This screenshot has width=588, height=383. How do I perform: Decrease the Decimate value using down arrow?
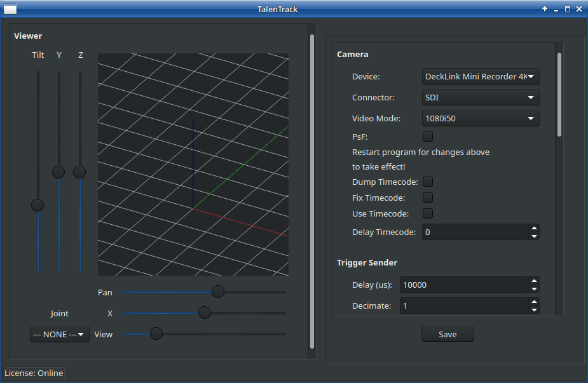[534, 310]
